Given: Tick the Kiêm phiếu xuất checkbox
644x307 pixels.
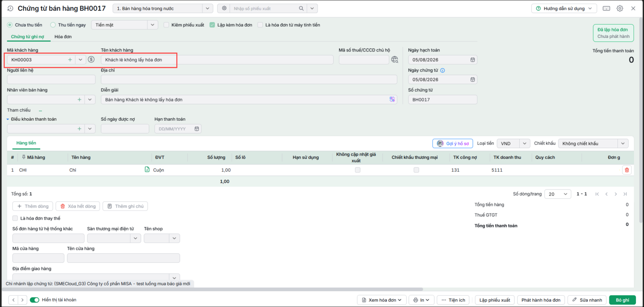Looking at the screenshot, I should tap(166, 25).
